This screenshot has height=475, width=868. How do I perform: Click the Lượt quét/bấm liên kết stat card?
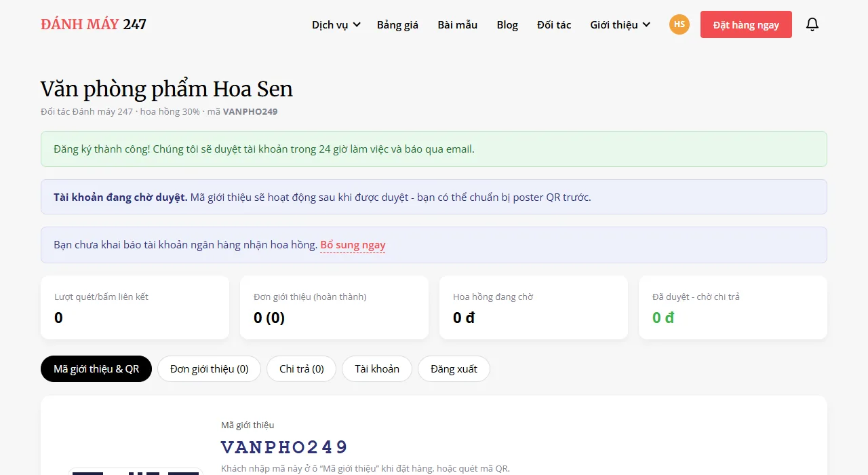point(135,307)
